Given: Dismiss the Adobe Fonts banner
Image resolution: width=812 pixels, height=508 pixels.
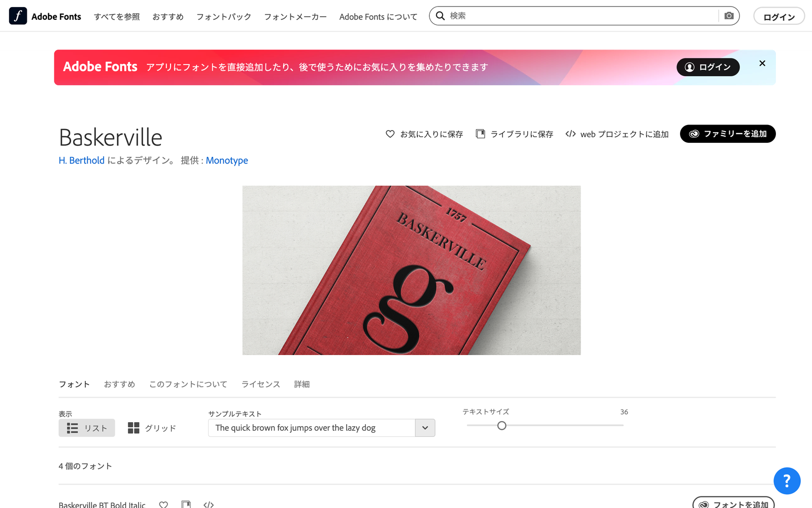Looking at the screenshot, I should tap(762, 63).
